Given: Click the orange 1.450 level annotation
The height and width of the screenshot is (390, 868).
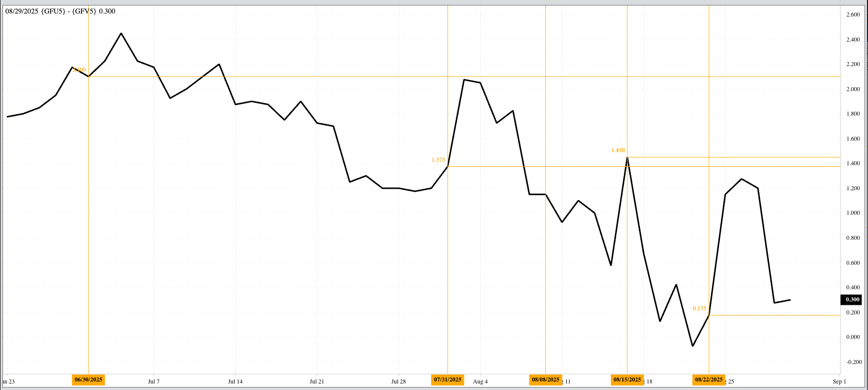Looking at the screenshot, I should tap(618, 150).
